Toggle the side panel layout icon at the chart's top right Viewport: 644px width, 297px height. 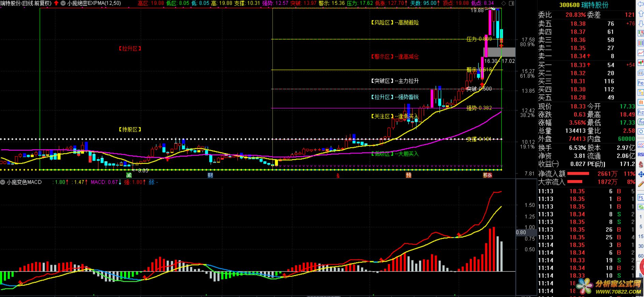[511, 3]
